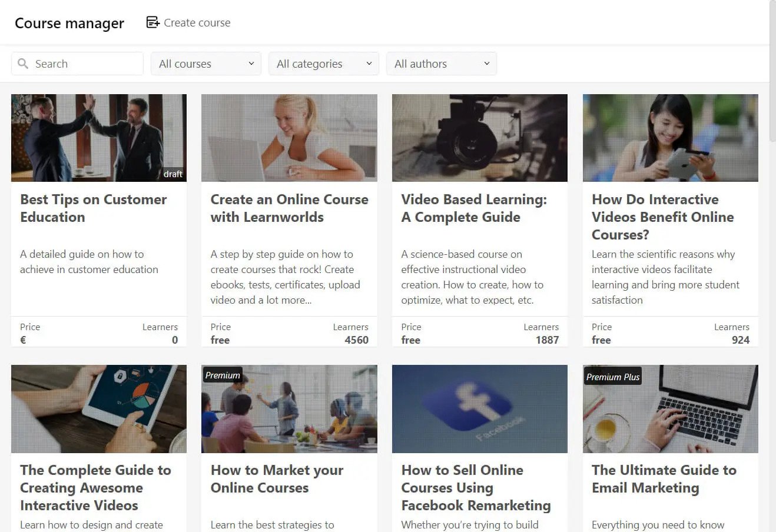Open How to Market your Online Courses thumbnail
The width and height of the screenshot is (776, 532).
[x=289, y=408]
